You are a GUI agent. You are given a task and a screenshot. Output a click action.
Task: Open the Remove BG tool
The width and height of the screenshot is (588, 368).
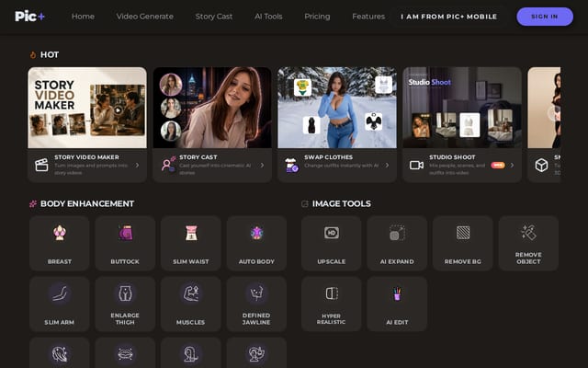463,243
